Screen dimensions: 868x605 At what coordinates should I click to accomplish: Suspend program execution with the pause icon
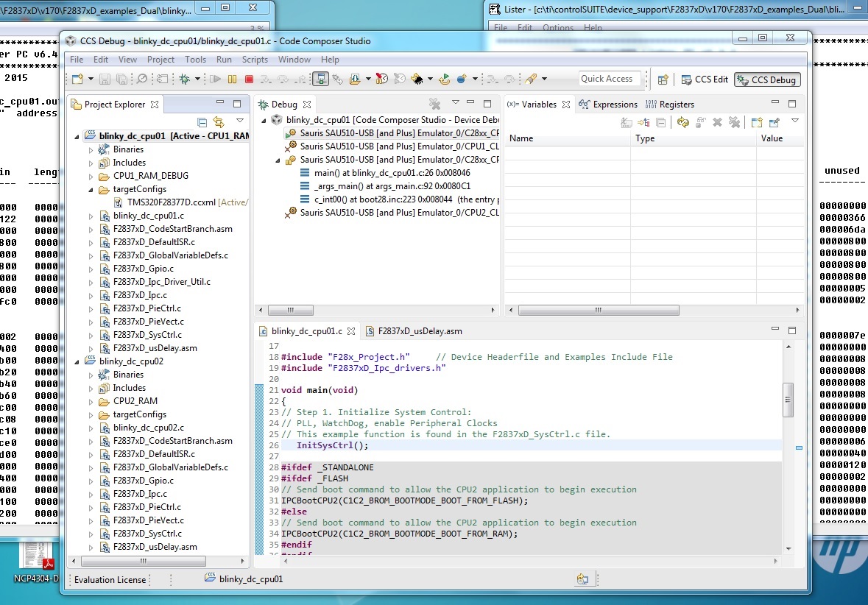coord(234,79)
